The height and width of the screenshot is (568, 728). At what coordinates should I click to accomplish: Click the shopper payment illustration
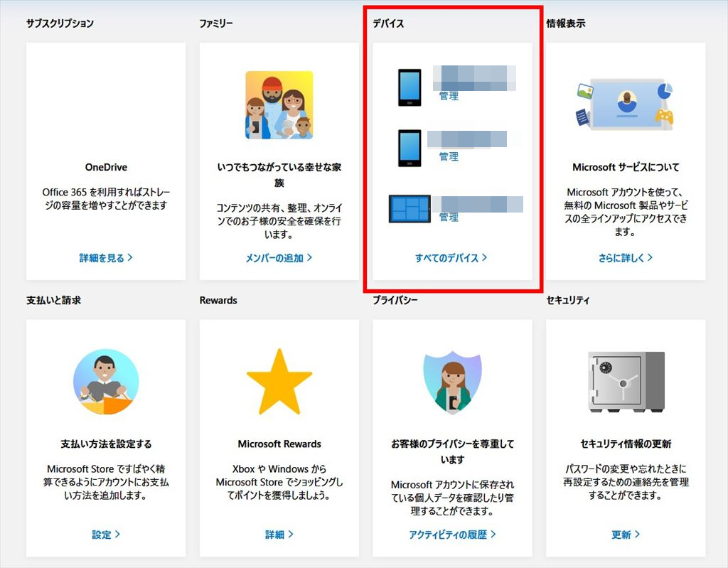105,382
